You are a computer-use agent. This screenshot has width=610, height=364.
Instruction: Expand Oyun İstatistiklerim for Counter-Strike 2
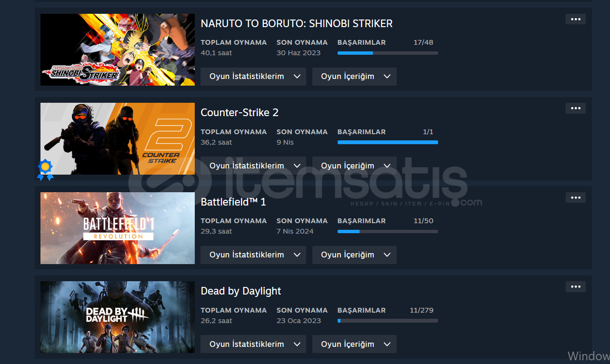pos(253,166)
